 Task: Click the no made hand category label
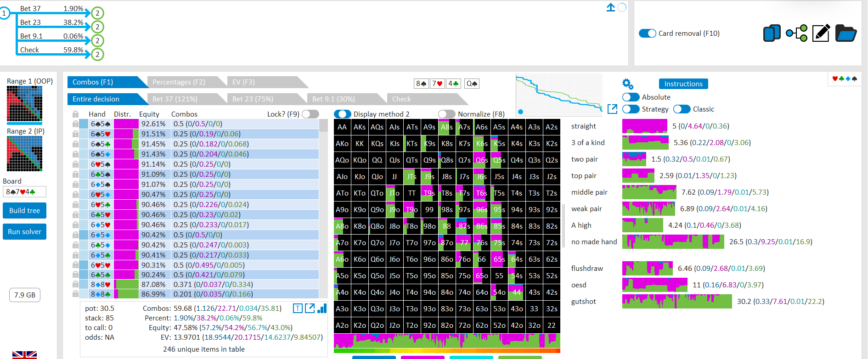(594, 242)
